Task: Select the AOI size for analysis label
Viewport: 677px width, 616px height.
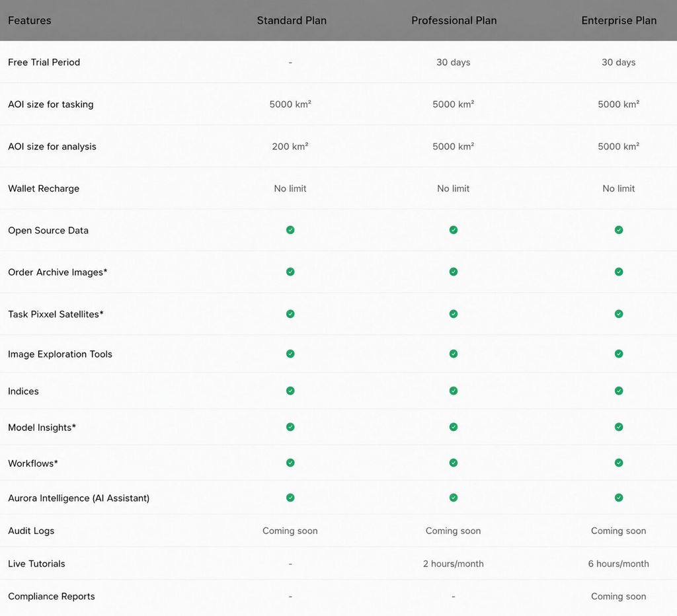Action: (52, 146)
